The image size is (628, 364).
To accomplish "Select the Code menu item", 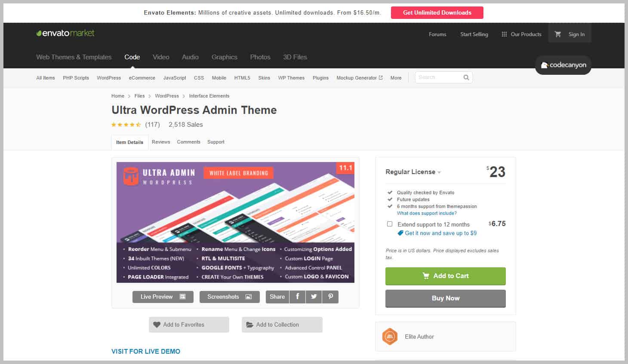I will pyautogui.click(x=132, y=57).
